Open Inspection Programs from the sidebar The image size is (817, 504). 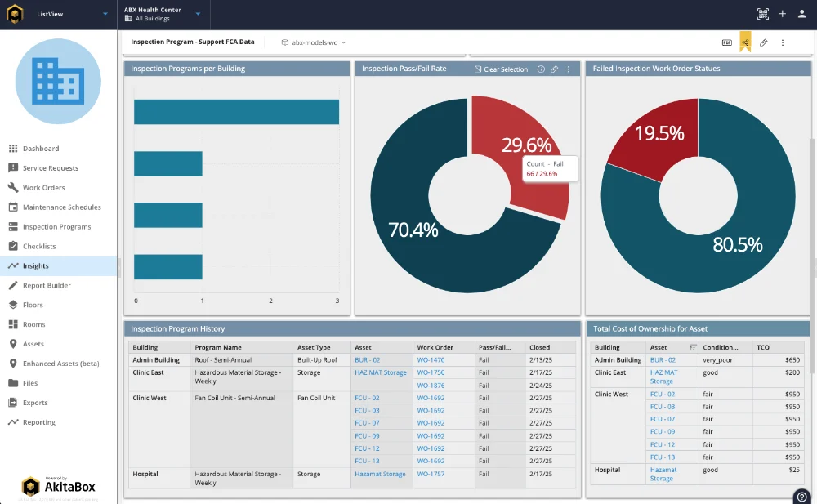click(x=56, y=227)
